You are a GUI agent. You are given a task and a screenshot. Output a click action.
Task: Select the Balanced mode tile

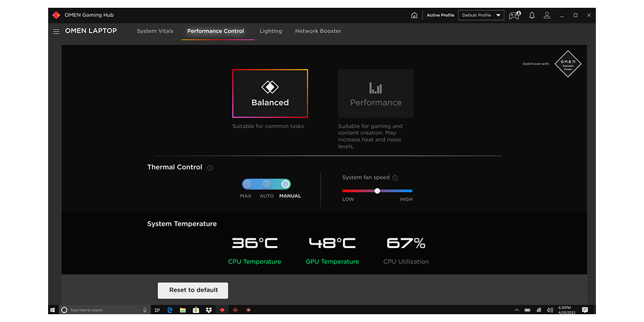tap(270, 93)
